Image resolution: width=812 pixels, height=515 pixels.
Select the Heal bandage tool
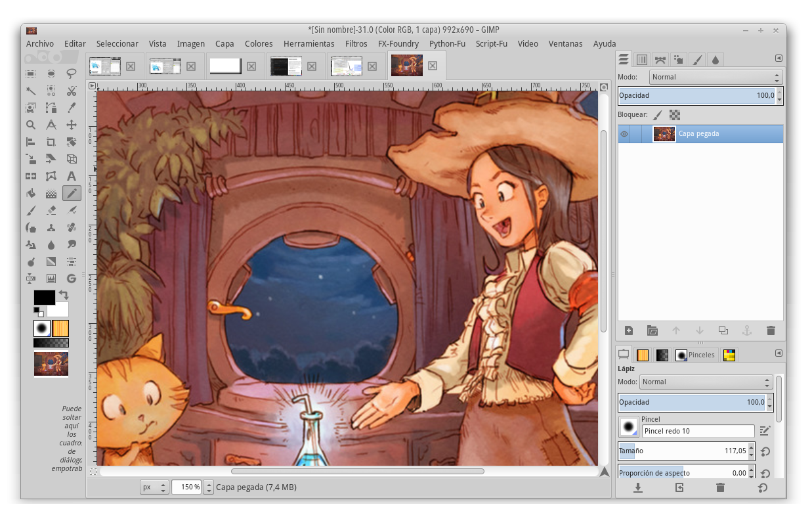(x=72, y=227)
